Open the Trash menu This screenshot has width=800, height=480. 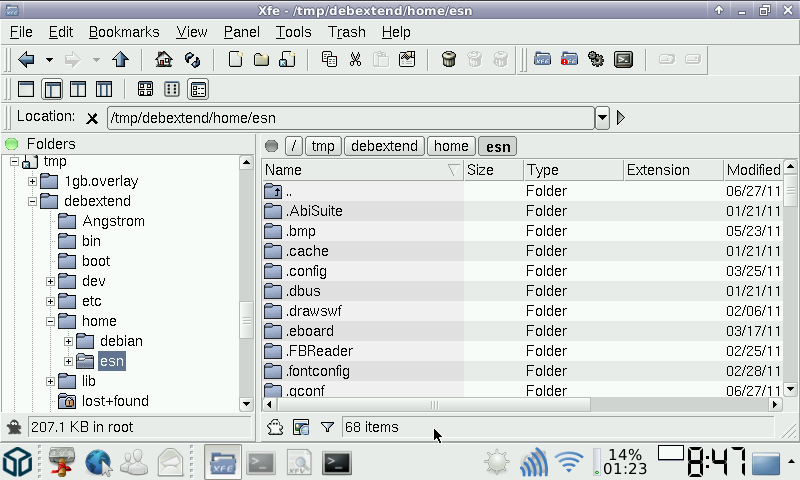346,32
